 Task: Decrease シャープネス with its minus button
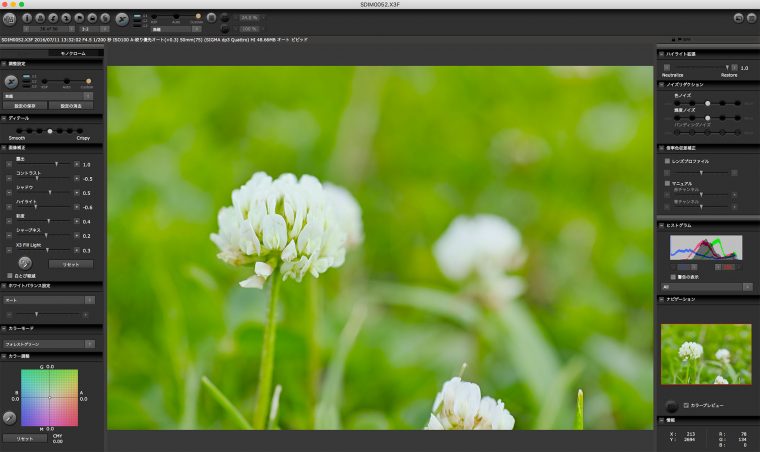[x=9, y=236]
